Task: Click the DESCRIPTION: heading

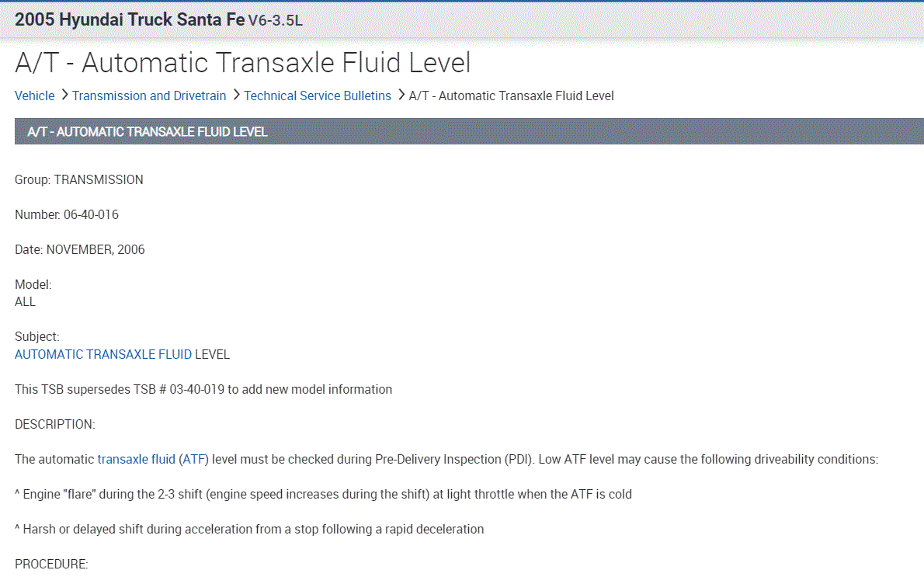Action: click(55, 424)
